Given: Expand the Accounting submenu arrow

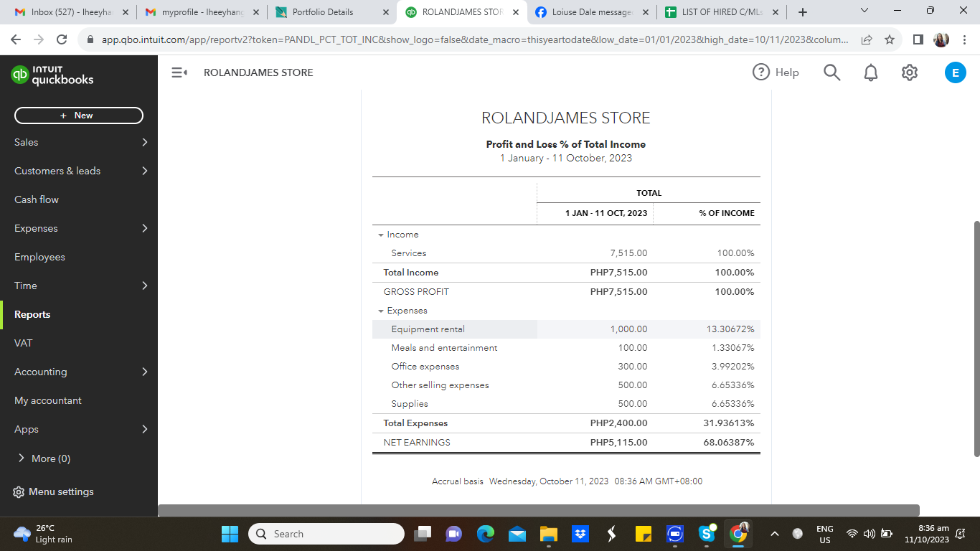Looking at the screenshot, I should click(x=145, y=372).
